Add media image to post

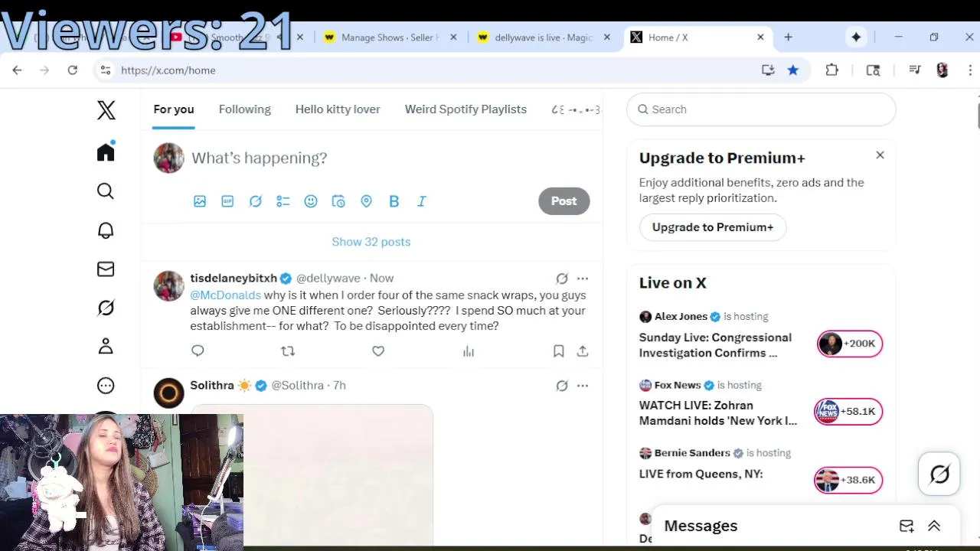click(x=200, y=201)
